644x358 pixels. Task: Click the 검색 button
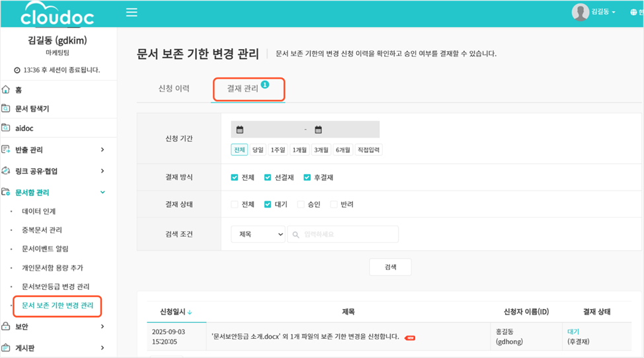(390, 267)
